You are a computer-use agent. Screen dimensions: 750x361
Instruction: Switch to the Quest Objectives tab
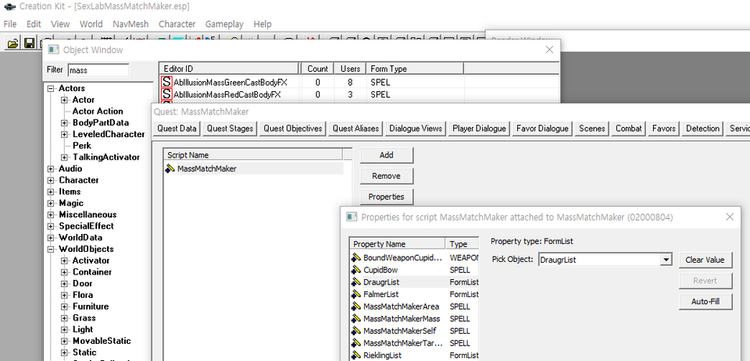[293, 128]
